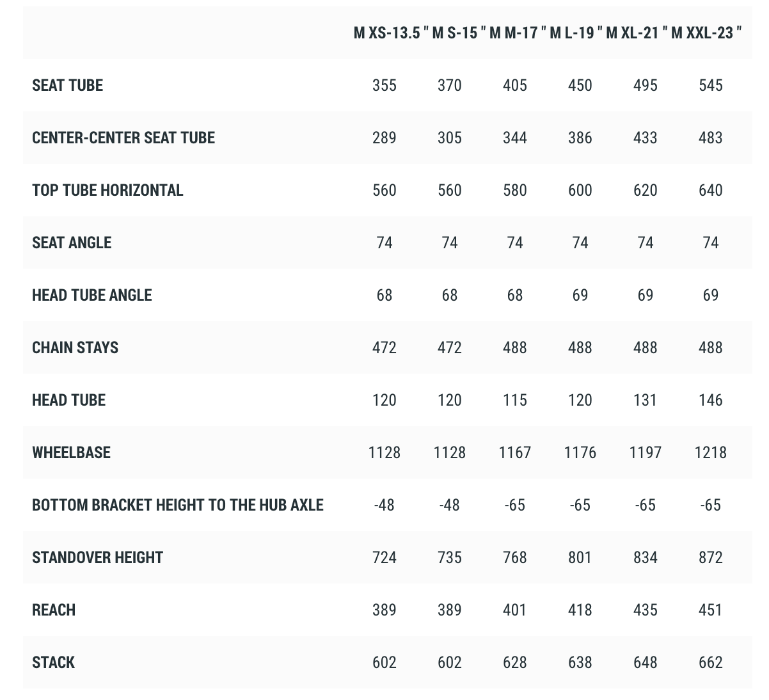The width and height of the screenshot is (769, 700).
Task: Select the CENTER-CENTER SEAT TUBE row label
Action: coord(123,138)
